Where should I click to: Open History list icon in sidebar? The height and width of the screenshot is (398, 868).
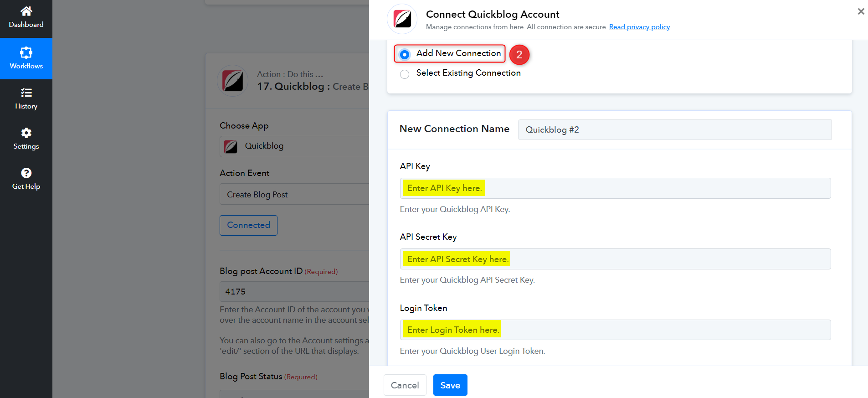pyautogui.click(x=26, y=93)
